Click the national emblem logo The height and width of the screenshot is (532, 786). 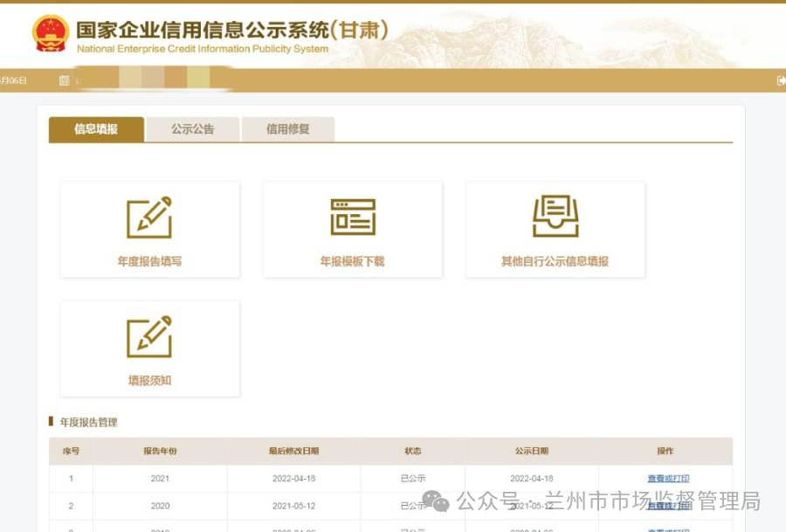pyautogui.click(x=51, y=33)
